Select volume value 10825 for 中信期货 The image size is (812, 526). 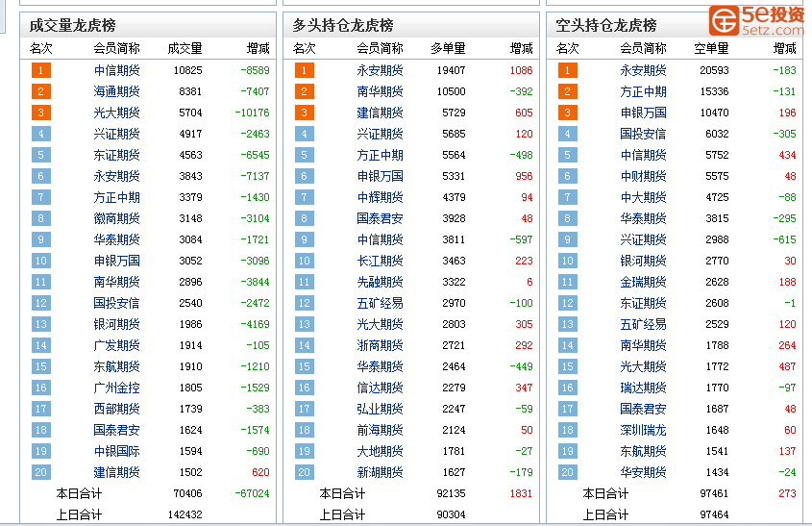(x=188, y=70)
